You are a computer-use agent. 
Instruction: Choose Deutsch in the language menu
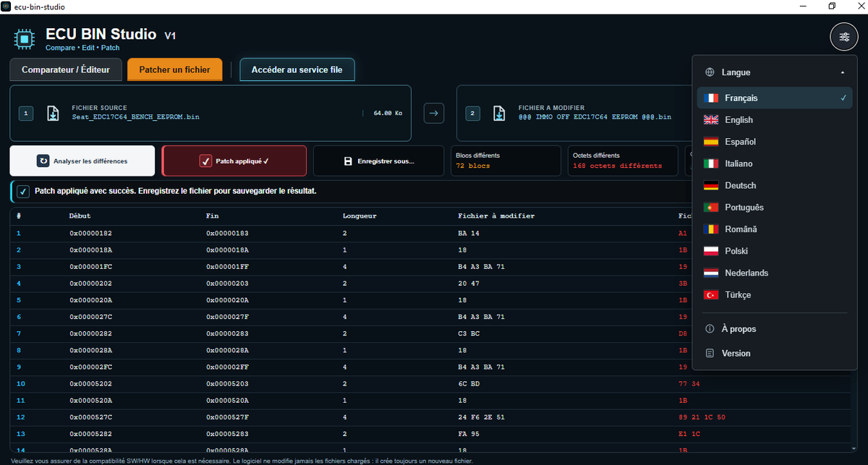coord(775,186)
